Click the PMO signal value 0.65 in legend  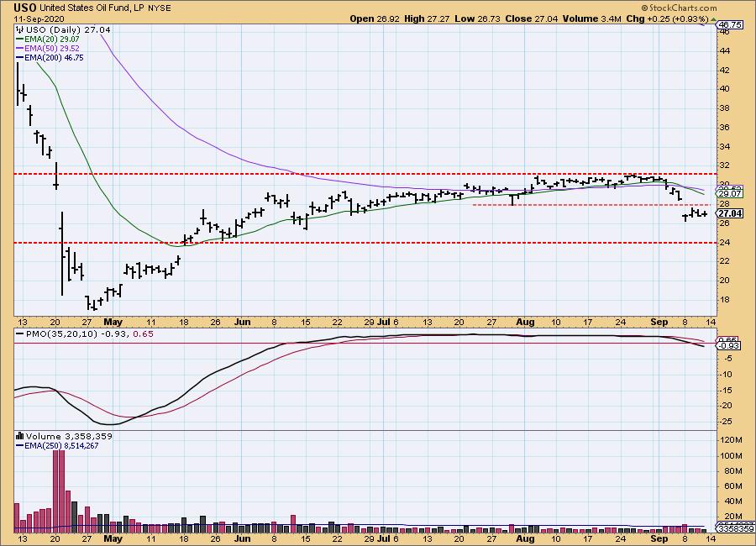[143, 333]
